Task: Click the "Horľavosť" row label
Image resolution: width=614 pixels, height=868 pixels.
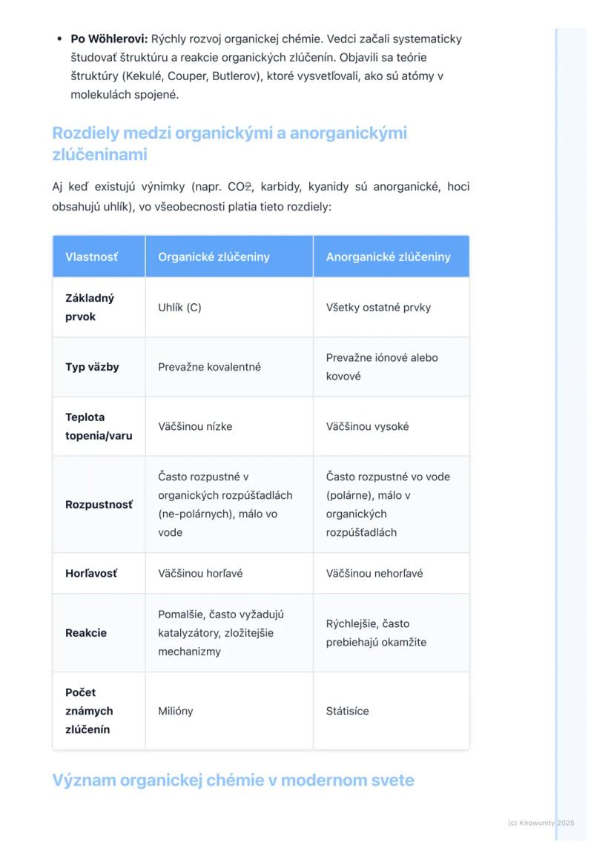Action: point(91,573)
